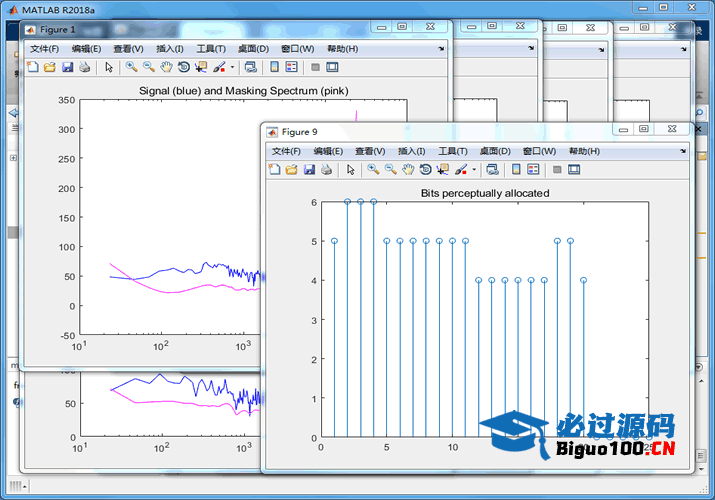The width and height of the screenshot is (715, 500).
Task: Select Rotate 3D tool in Figure 9
Action: [x=425, y=170]
